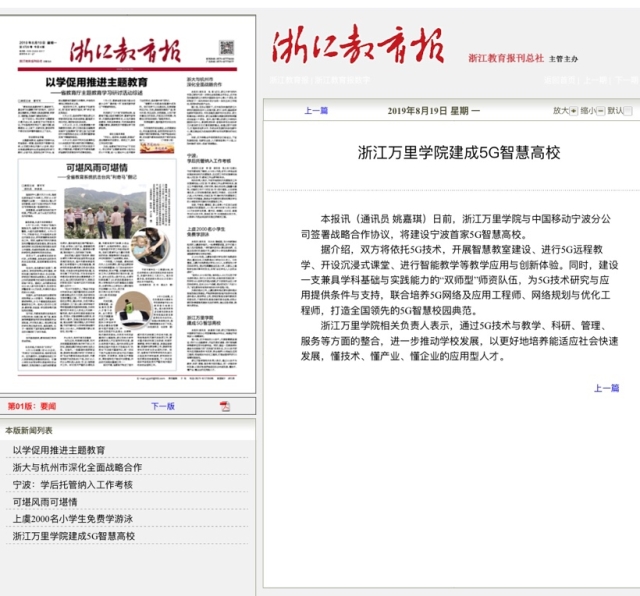640x596 pixels.
Task: Click bottom 上一篇 link below article body
Action: click(606, 388)
